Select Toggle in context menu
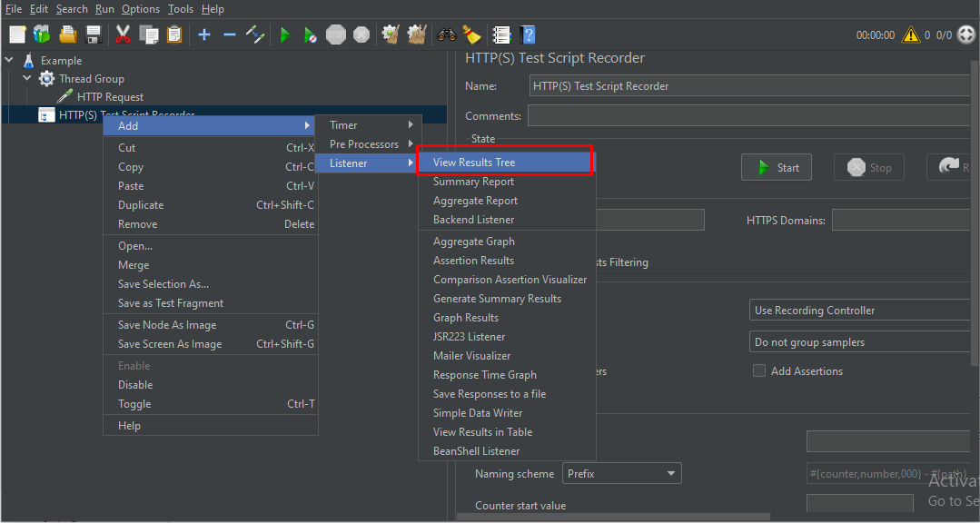980x523 pixels. pos(210,404)
